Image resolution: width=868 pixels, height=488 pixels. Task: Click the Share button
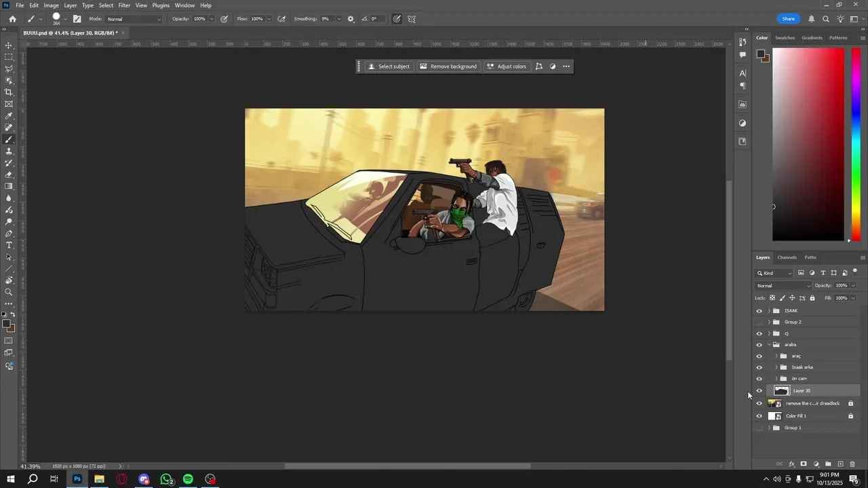click(x=788, y=19)
